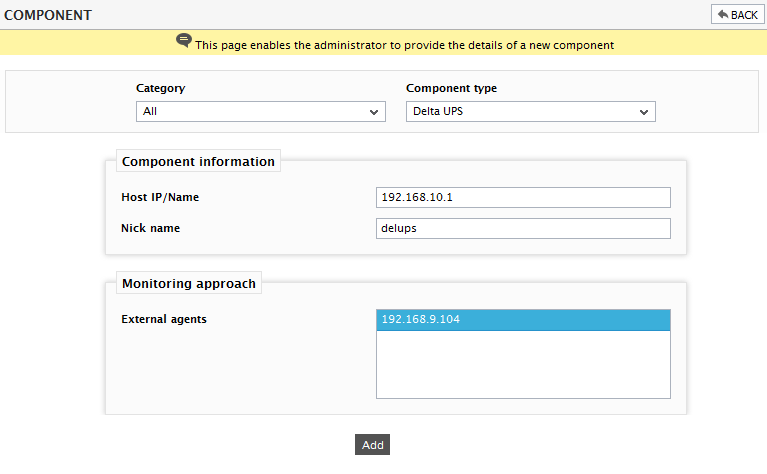
Task: Click the Category dropdown chevron arrow
Action: pyautogui.click(x=374, y=112)
